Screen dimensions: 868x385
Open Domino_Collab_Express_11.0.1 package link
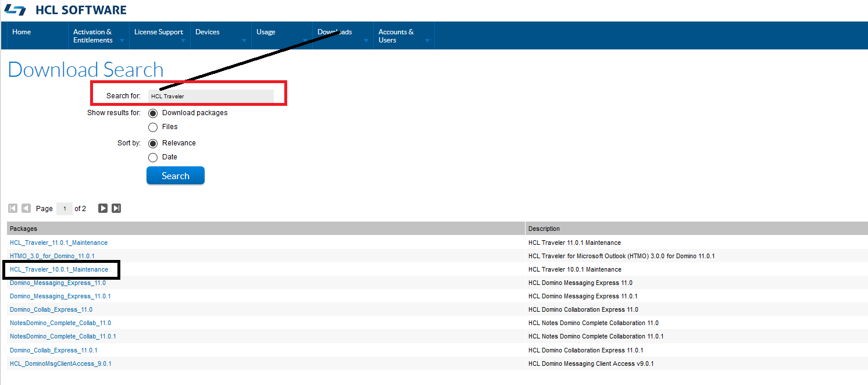pos(53,350)
